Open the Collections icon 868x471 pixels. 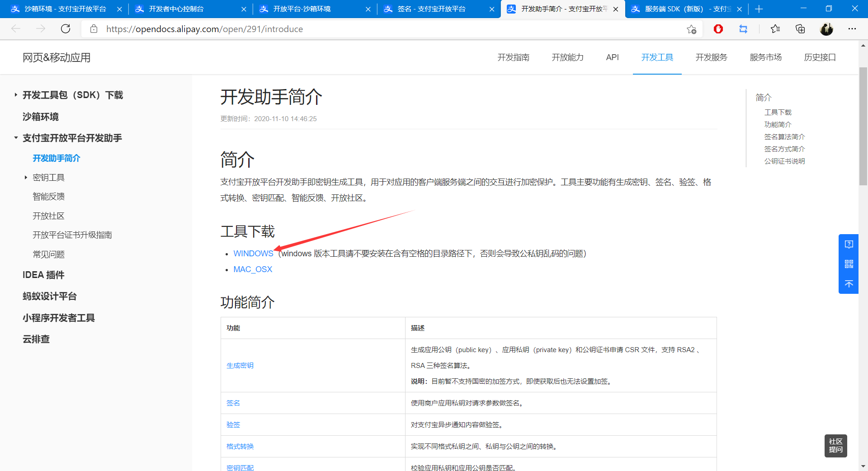pyautogui.click(x=800, y=29)
